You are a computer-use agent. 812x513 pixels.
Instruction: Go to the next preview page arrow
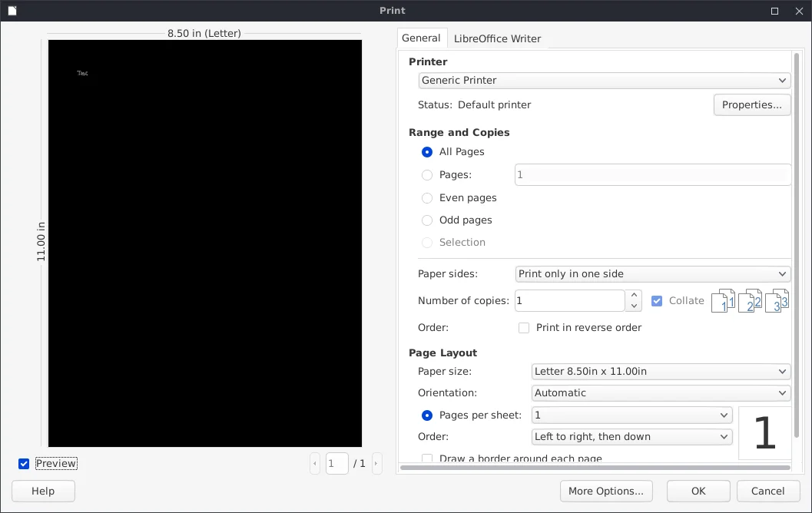point(376,463)
